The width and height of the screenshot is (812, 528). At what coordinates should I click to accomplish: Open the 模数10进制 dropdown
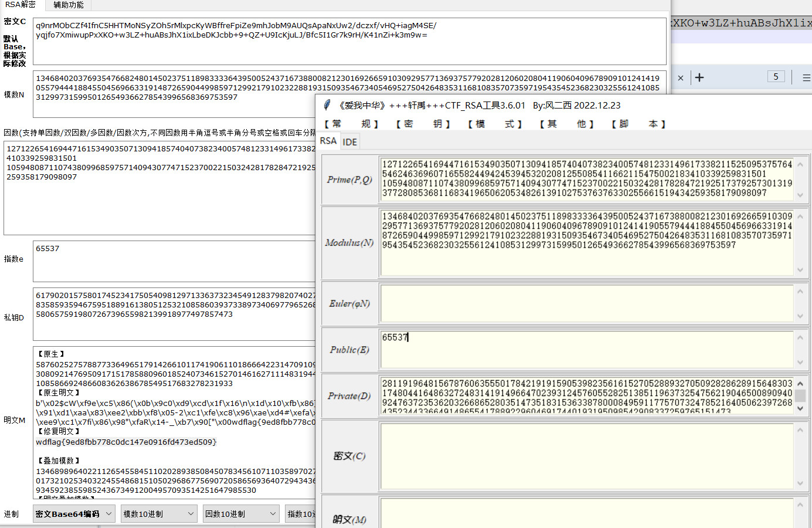159,514
